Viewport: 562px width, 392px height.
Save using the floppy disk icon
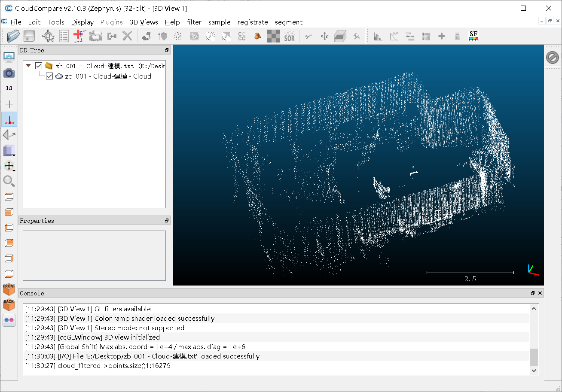pyautogui.click(x=29, y=36)
